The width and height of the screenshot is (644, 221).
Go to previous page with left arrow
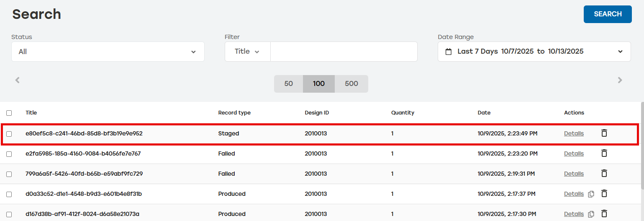[17, 80]
